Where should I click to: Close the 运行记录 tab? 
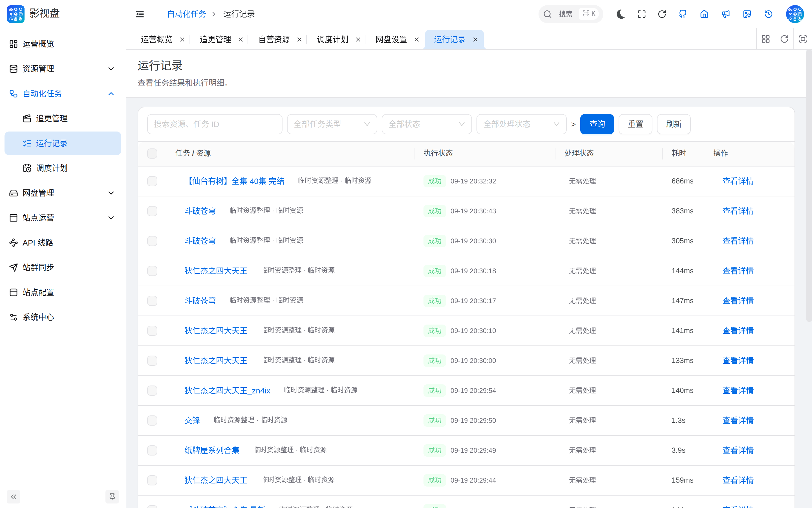(475, 40)
